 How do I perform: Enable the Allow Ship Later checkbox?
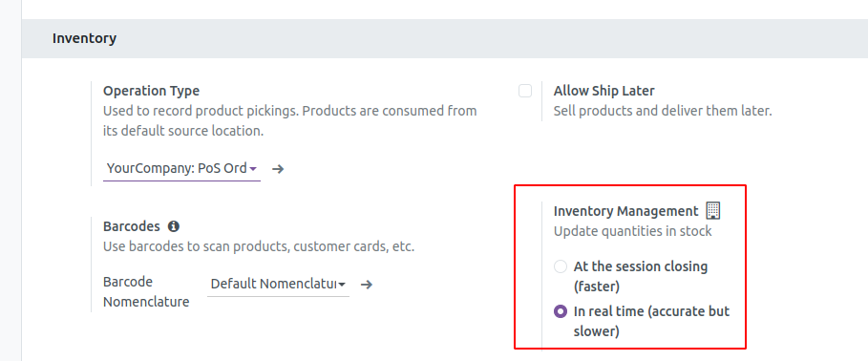tap(525, 91)
